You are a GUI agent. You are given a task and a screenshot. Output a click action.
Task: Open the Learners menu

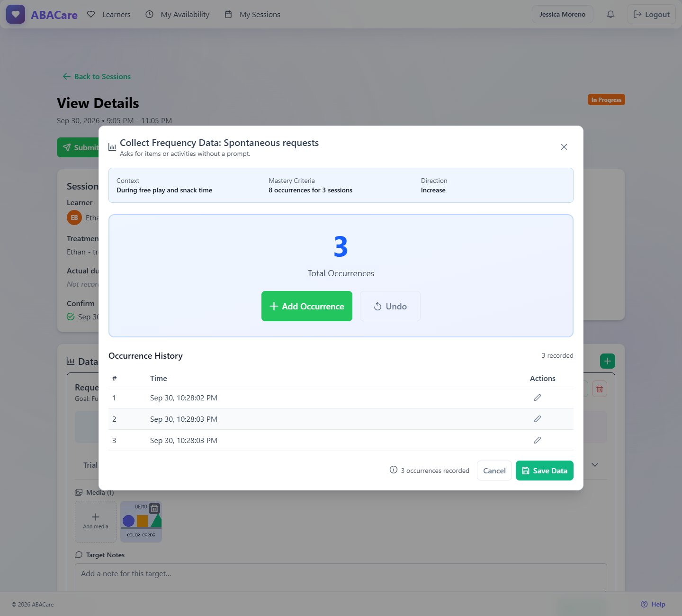109,14
